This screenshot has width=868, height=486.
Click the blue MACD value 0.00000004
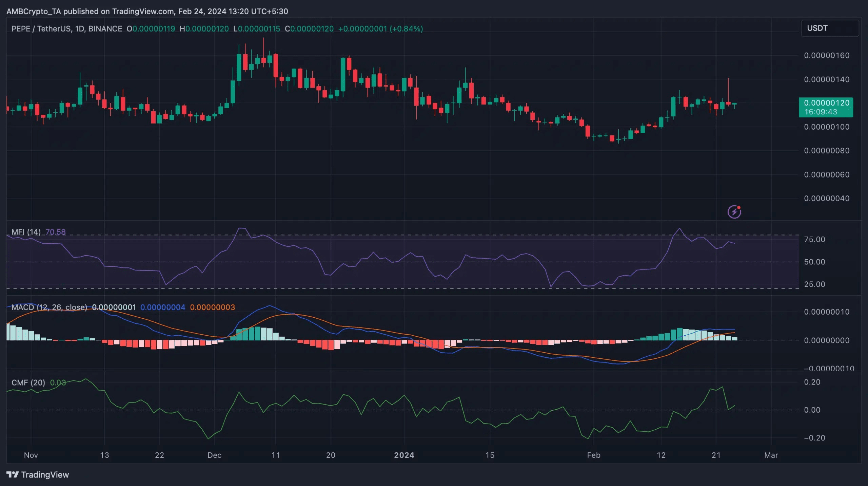[163, 307]
